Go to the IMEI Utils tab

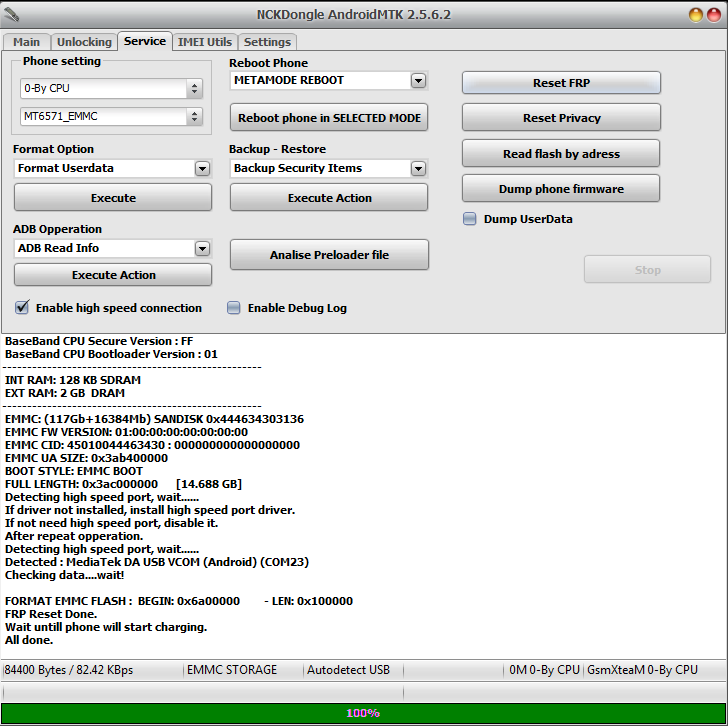(205, 42)
